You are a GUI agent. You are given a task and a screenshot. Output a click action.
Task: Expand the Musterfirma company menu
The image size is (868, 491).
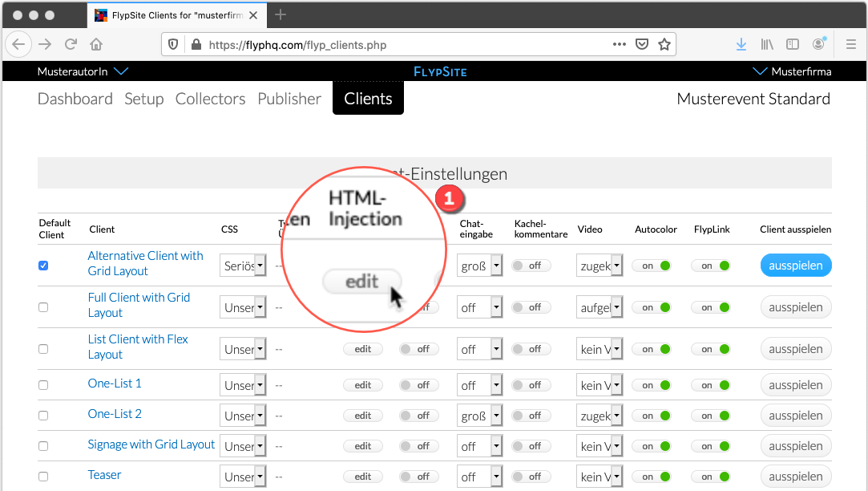tap(792, 71)
